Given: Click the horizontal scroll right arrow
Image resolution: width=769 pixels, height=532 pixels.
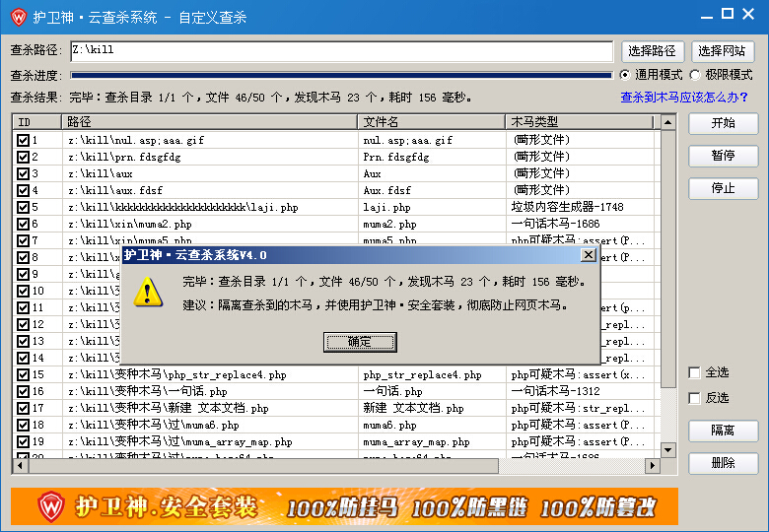Looking at the screenshot, I should pyautogui.click(x=653, y=465).
